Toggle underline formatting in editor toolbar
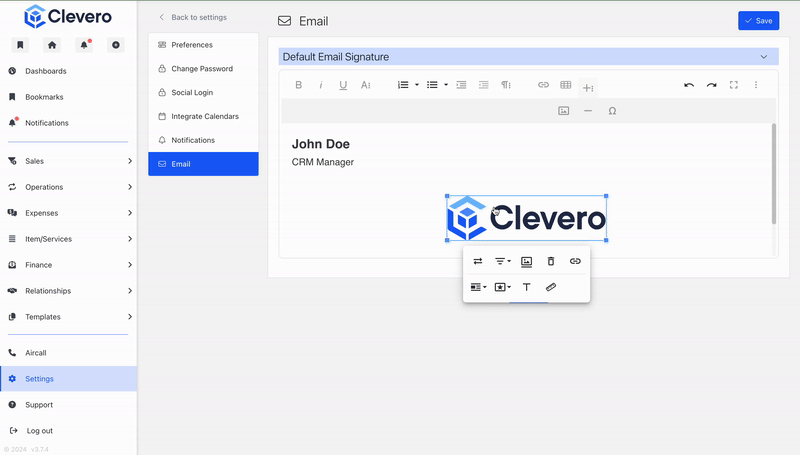800x455 pixels. [x=343, y=85]
